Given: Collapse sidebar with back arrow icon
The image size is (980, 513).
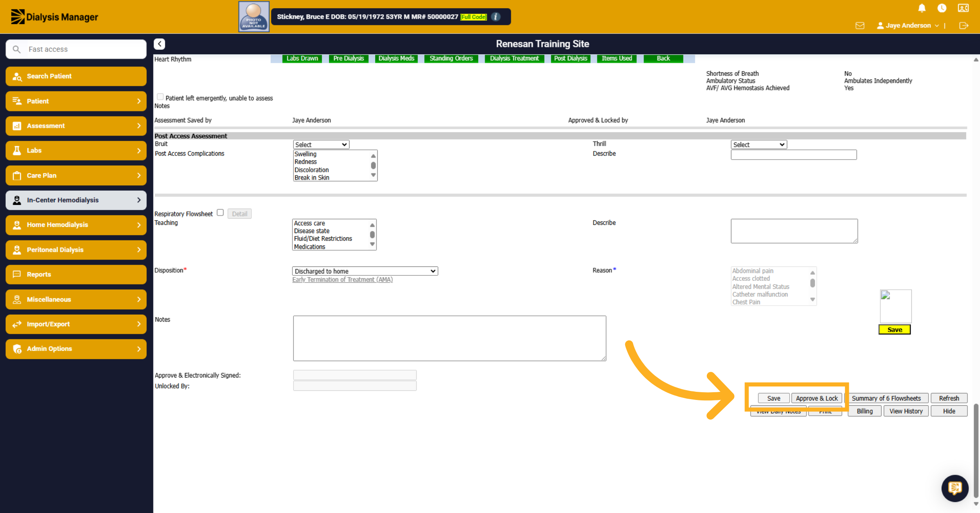Looking at the screenshot, I should point(159,44).
